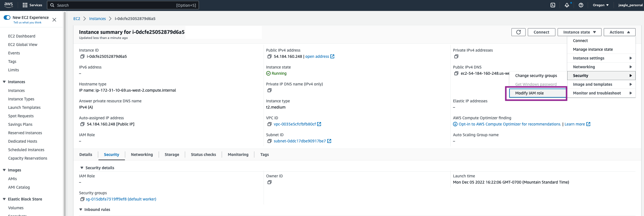Close the New EC2 Experience banner
This screenshot has height=216, width=644.
click(54, 20)
